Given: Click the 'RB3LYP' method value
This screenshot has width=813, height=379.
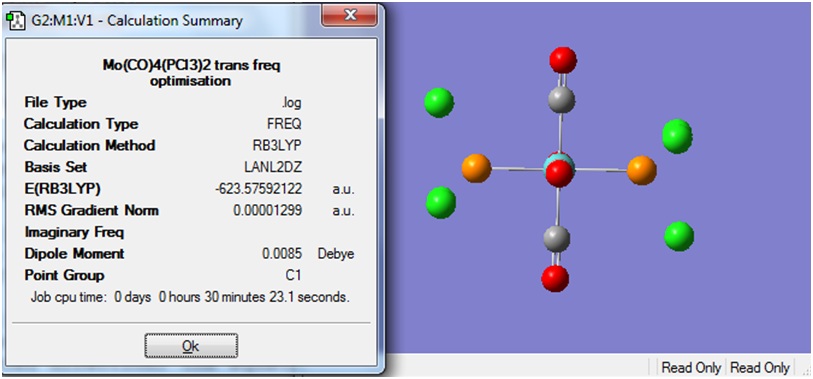Looking at the screenshot, I should pyautogui.click(x=278, y=146).
